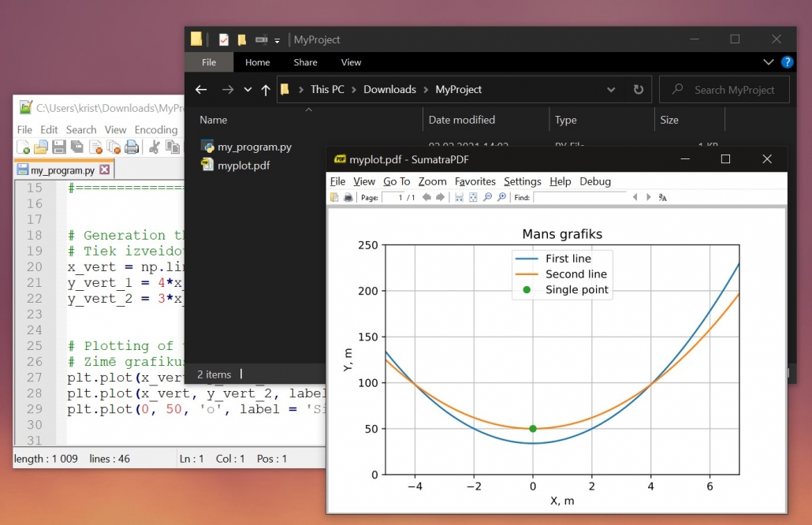
Task: Click the Fit Page icon in SumatraPDF
Action: coord(473,197)
